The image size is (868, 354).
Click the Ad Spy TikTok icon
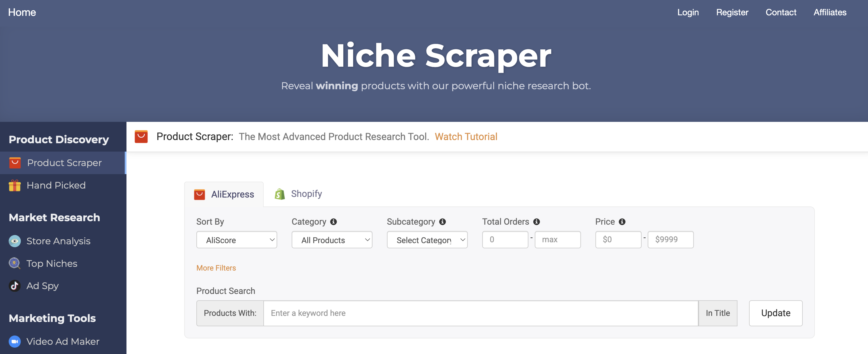click(x=15, y=285)
